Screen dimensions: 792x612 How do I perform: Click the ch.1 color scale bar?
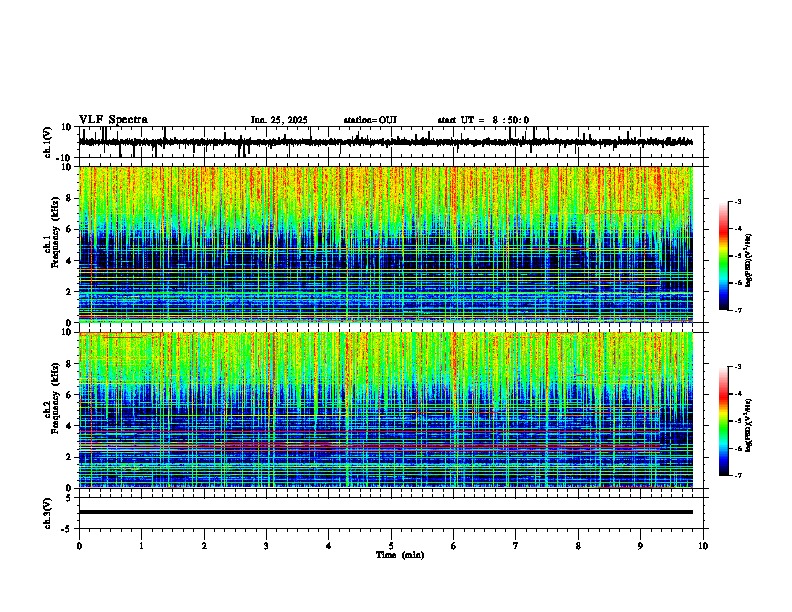click(723, 256)
